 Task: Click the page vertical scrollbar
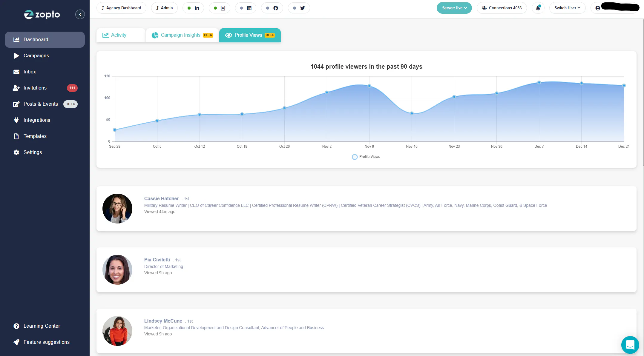pos(643,93)
